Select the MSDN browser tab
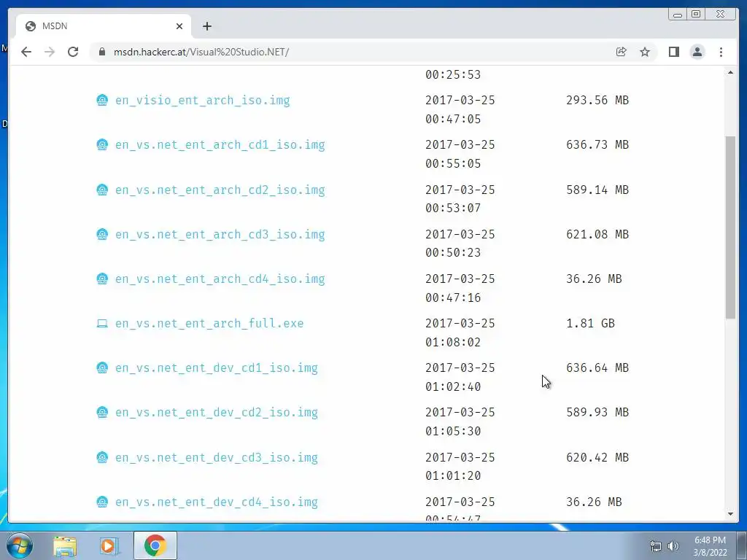 tap(104, 26)
